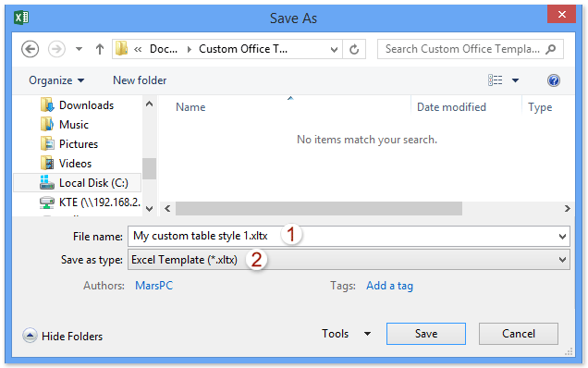Open the view options dropdown arrow
Screen dimensions: 588x368
click(x=515, y=80)
